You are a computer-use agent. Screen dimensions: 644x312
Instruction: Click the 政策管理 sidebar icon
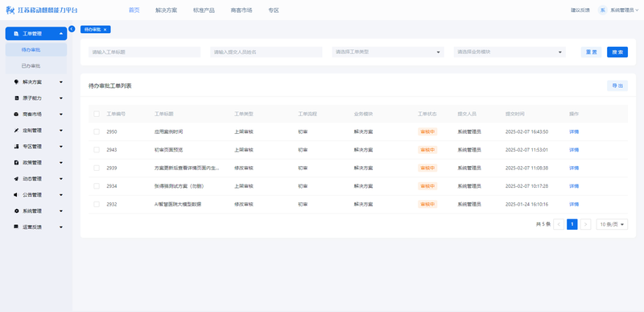tap(16, 162)
